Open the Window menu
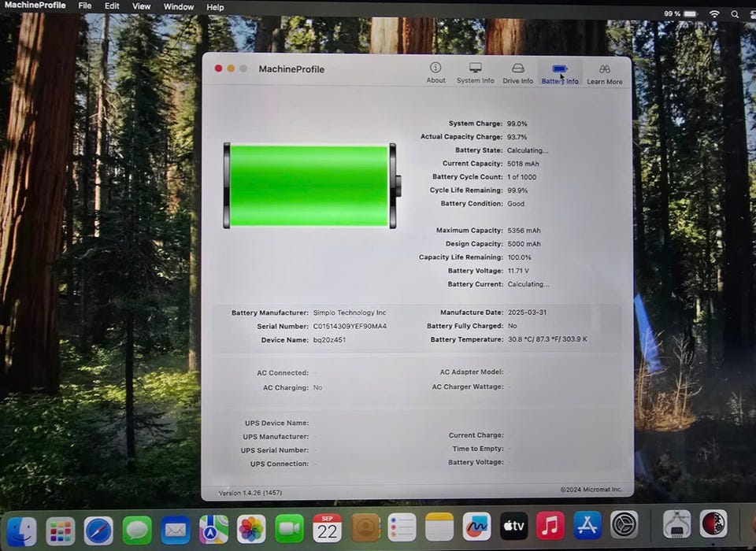This screenshot has height=551, width=756. pyautogui.click(x=179, y=7)
